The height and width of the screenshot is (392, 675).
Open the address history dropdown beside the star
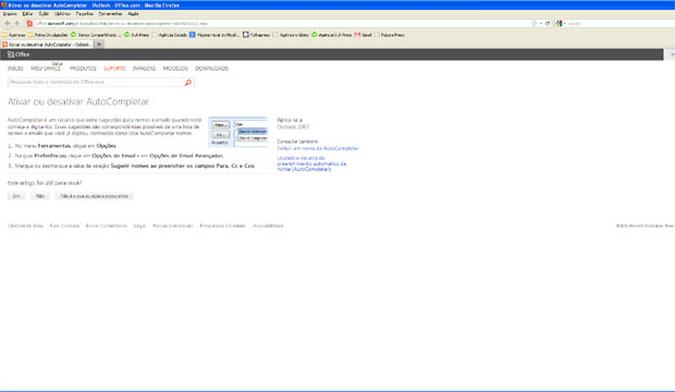(x=541, y=23)
